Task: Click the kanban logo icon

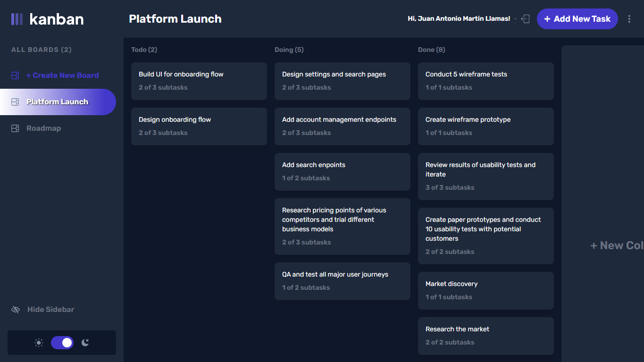Action: pyautogui.click(x=17, y=19)
